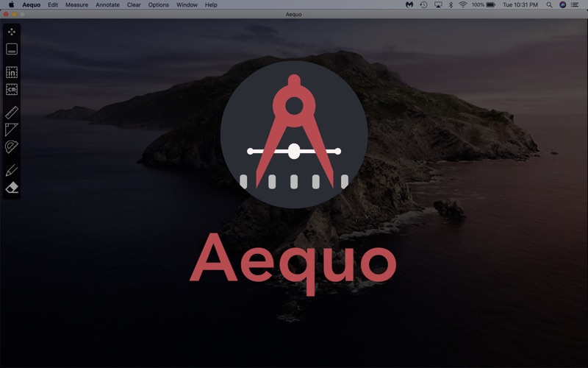
Task: Open the Help menu
Action: 211,5
